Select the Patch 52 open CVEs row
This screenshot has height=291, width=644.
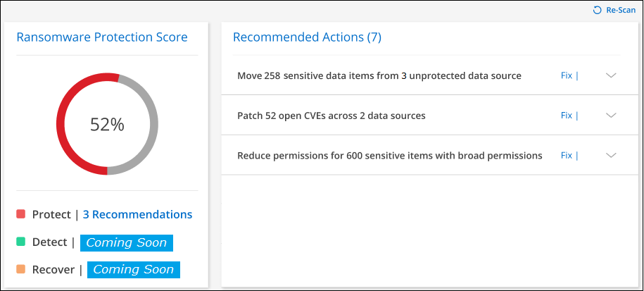point(332,116)
